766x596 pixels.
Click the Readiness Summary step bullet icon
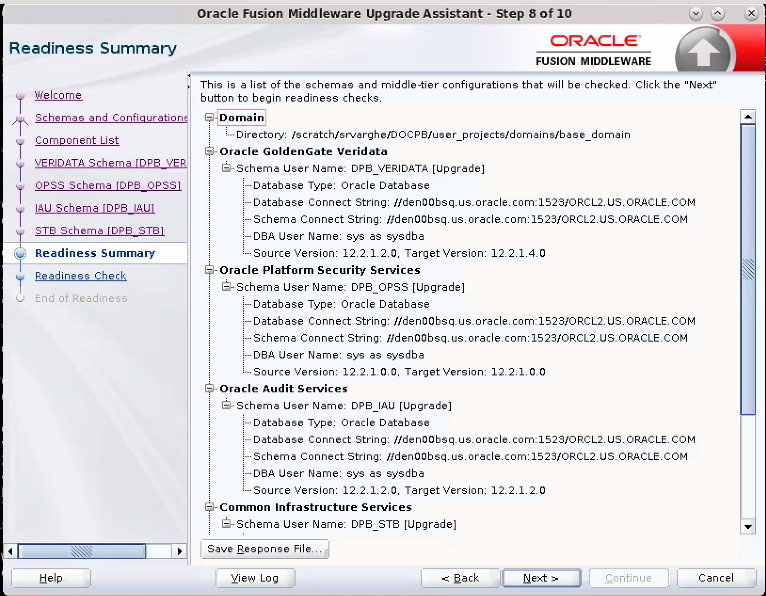pyautogui.click(x=20, y=253)
